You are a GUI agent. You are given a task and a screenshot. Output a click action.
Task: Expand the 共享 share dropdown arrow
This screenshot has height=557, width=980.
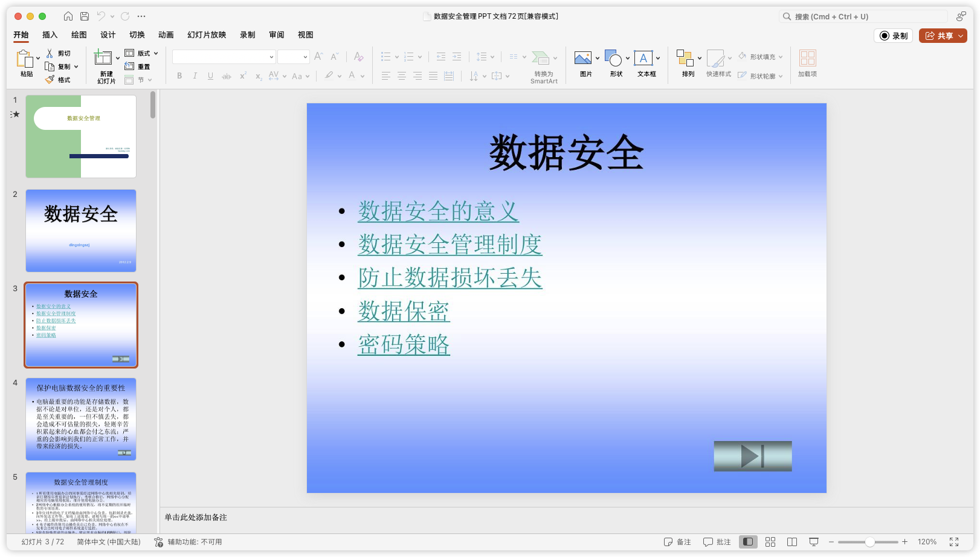point(959,35)
